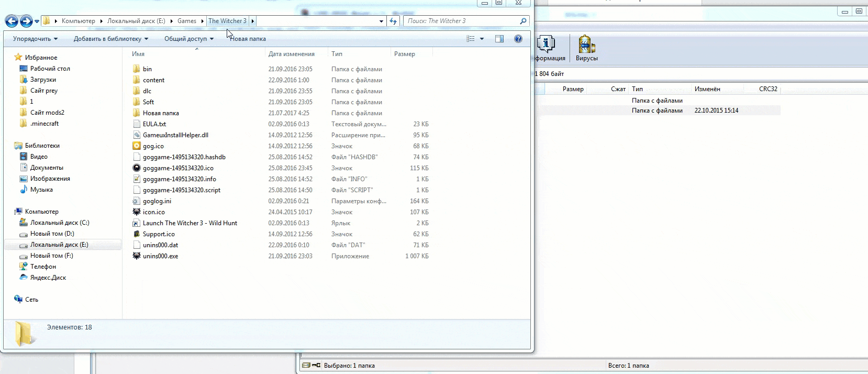Screen dimensions: 868x374
Task: Click the change view icon
Action: (471, 39)
